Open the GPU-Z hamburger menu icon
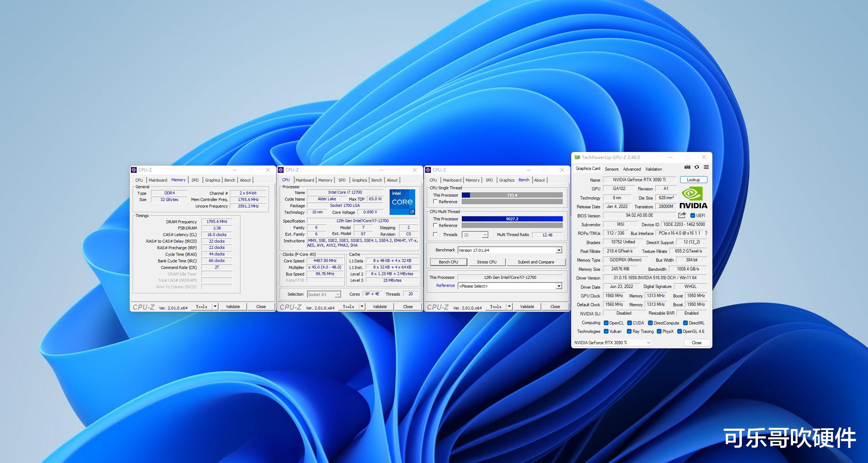 coord(706,167)
